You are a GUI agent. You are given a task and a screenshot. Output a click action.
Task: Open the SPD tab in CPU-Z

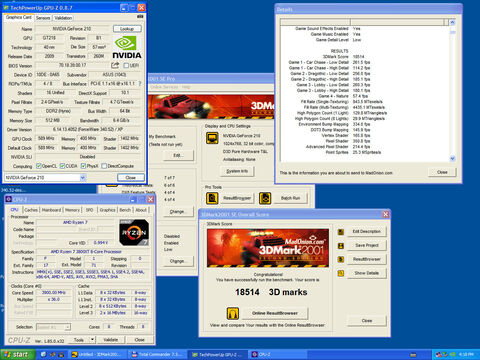[89, 210]
